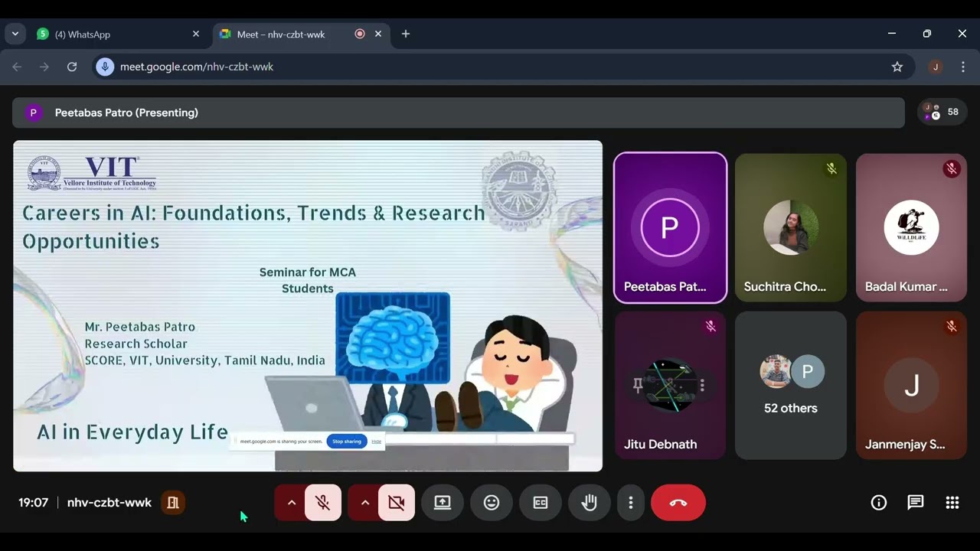Click the 52 others participants tile

(791, 385)
